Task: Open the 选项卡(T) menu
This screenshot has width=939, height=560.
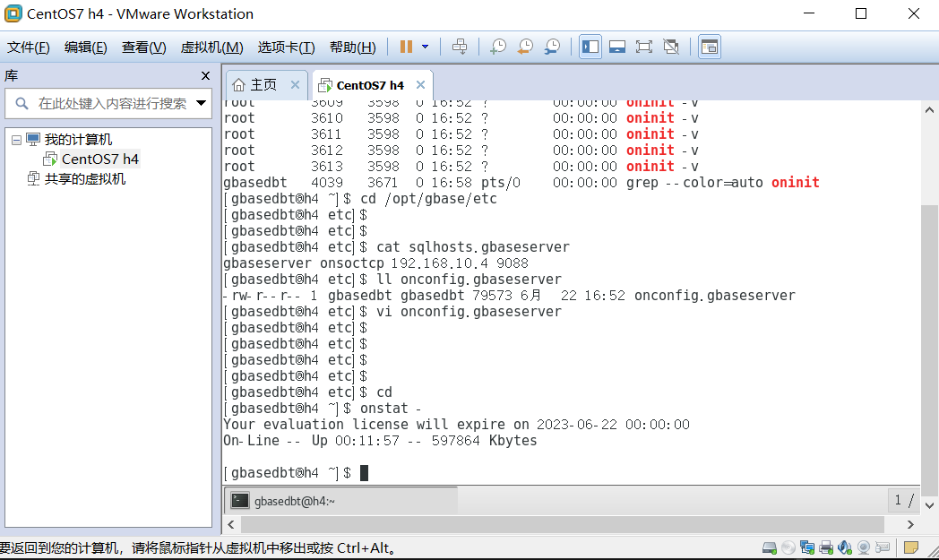Action: [286, 47]
